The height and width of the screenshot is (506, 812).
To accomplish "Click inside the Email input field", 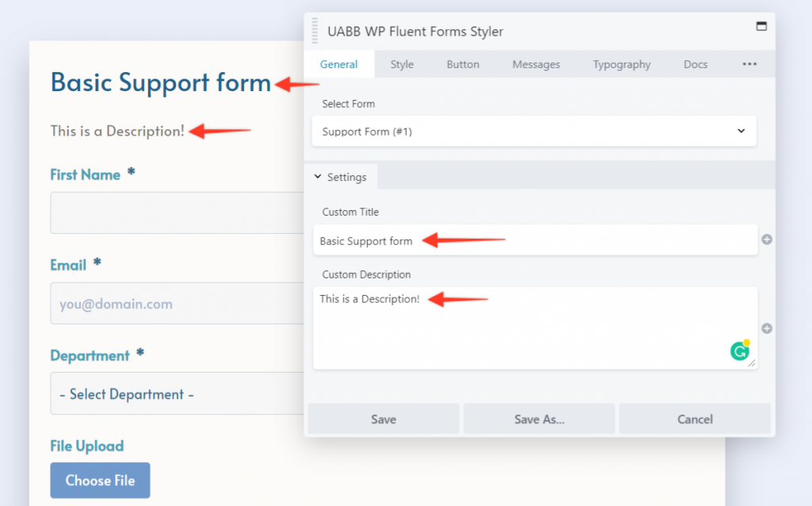I will [159, 303].
